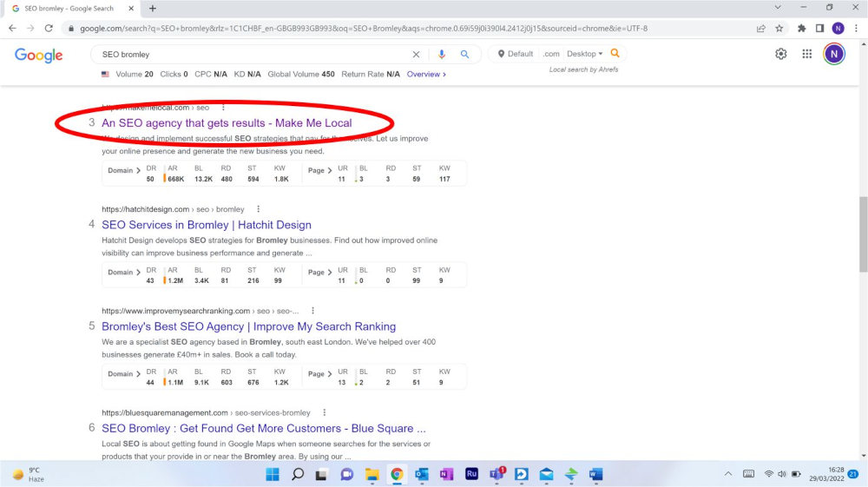Go back with the browser back arrow
The width and height of the screenshot is (868, 487).
coord(12,29)
